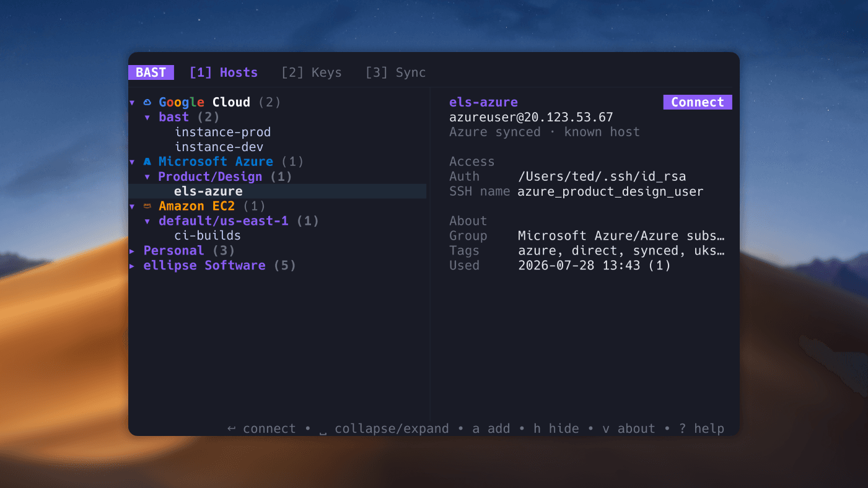Click the Connect button
Screen dimensions: 868x488
coord(698,102)
